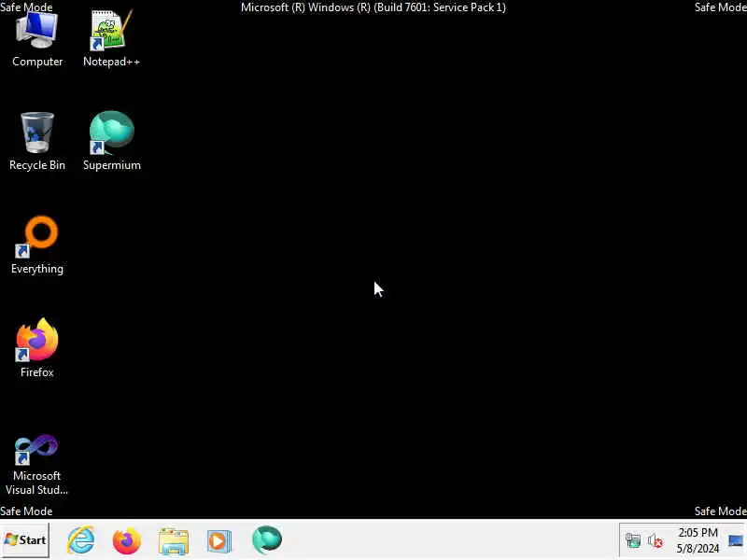Select the Microsoft Visual Studio shortcut
Screen dimensions: 747x560
[x=37, y=464]
